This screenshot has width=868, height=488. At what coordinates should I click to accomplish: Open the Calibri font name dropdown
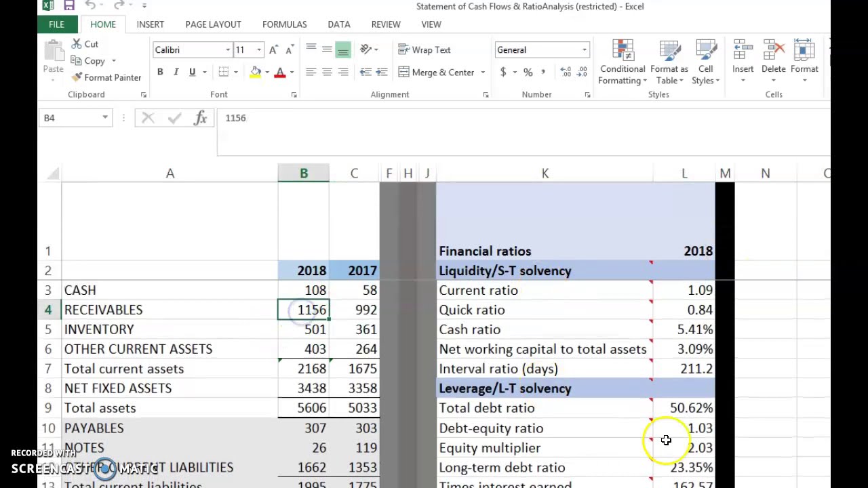point(228,50)
